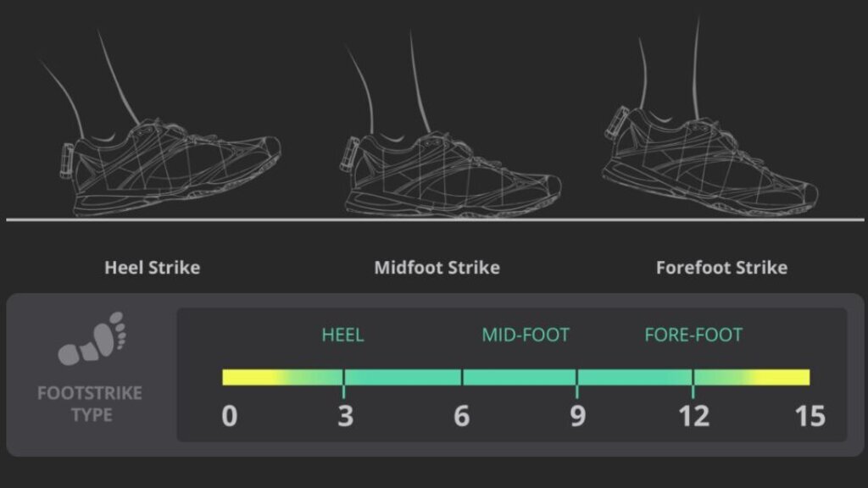Select the forefoot strike shoe illustration

[712, 165]
